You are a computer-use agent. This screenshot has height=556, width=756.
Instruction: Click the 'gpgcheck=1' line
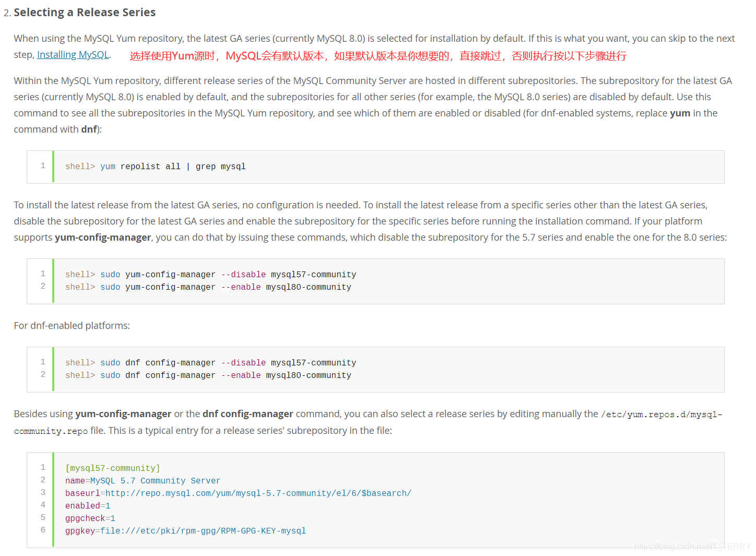[90, 518]
